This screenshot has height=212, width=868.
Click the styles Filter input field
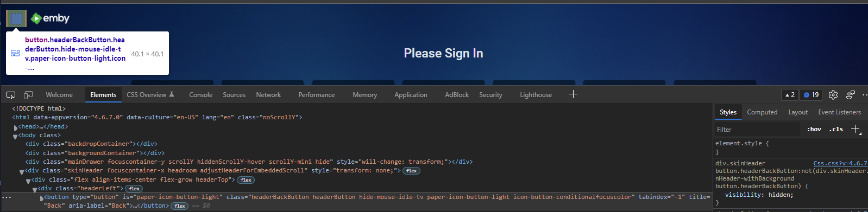click(x=757, y=129)
